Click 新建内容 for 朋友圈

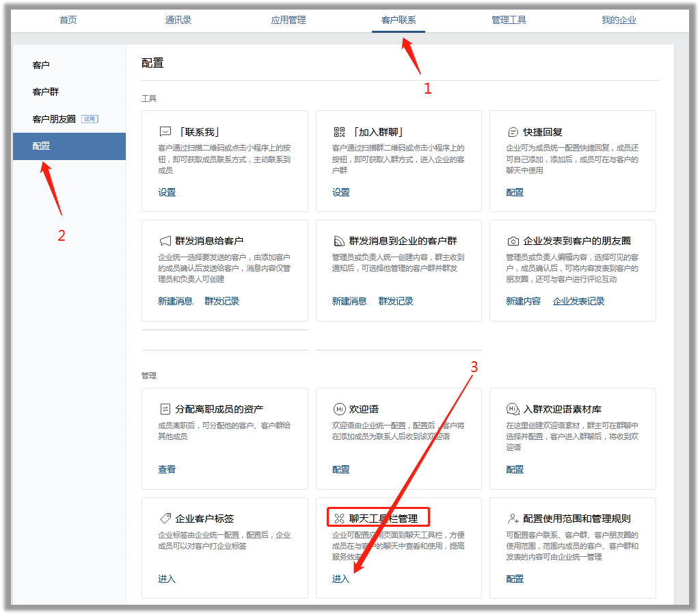tap(523, 302)
